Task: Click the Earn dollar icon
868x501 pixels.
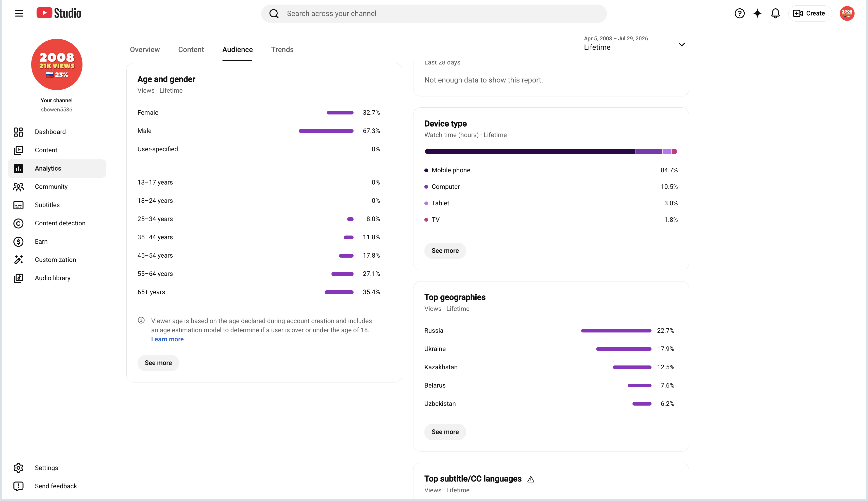Action: (18, 242)
